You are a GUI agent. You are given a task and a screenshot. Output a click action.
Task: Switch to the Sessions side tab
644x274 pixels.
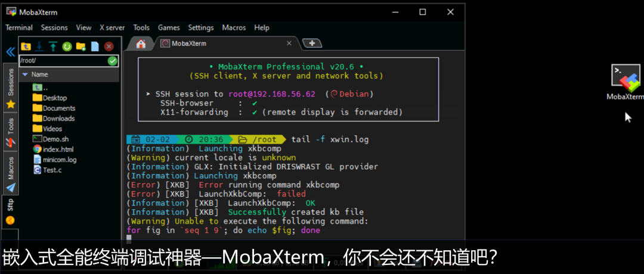tap(11, 88)
